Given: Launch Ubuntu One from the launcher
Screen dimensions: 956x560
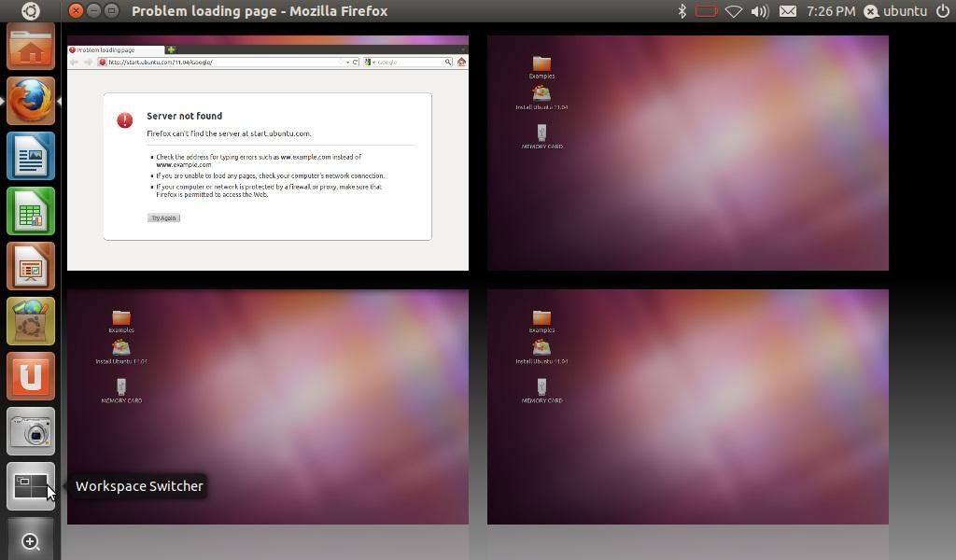Looking at the screenshot, I should pyautogui.click(x=31, y=376).
